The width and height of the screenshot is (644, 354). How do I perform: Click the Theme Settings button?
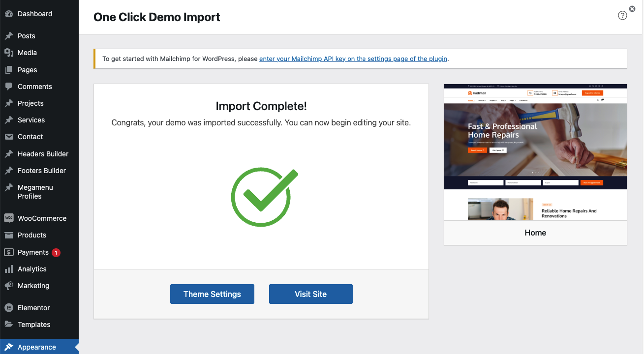point(212,294)
